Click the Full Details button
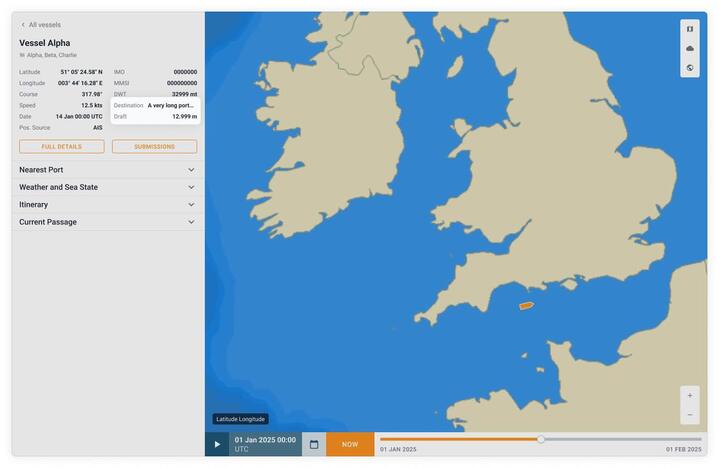Image resolution: width=719 pixels, height=468 pixels. coord(62,147)
